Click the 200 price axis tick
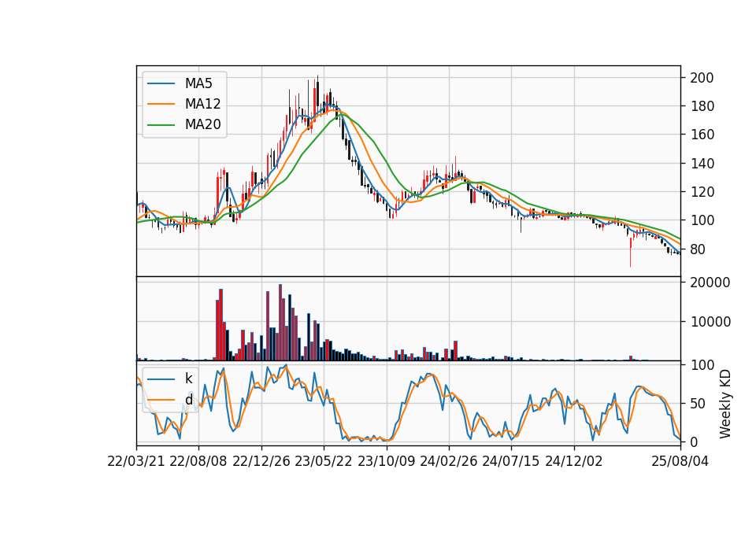This screenshot has height=543, width=756. point(702,78)
